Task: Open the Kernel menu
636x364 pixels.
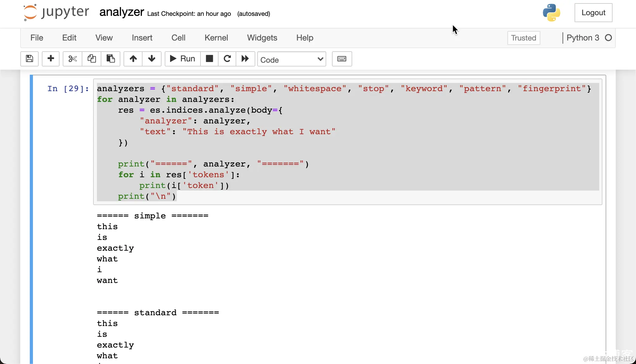Action: 216,38
